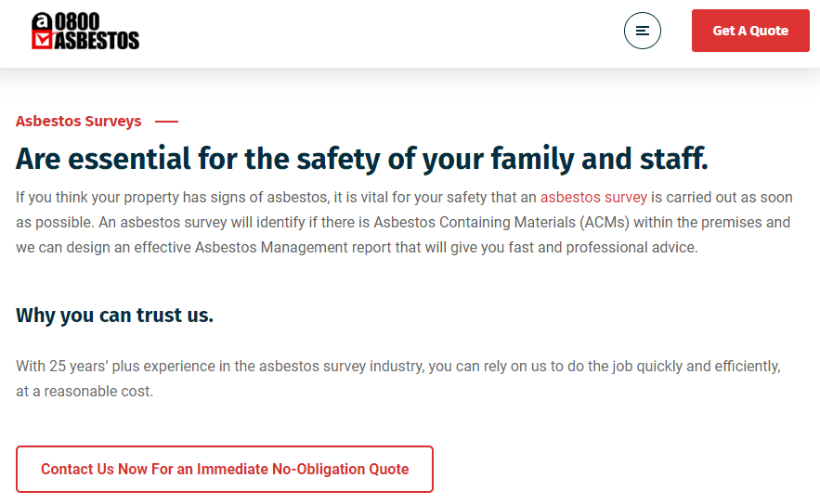Open the hamburger navigation menu
This screenshot has height=504, width=820.
[642, 31]
